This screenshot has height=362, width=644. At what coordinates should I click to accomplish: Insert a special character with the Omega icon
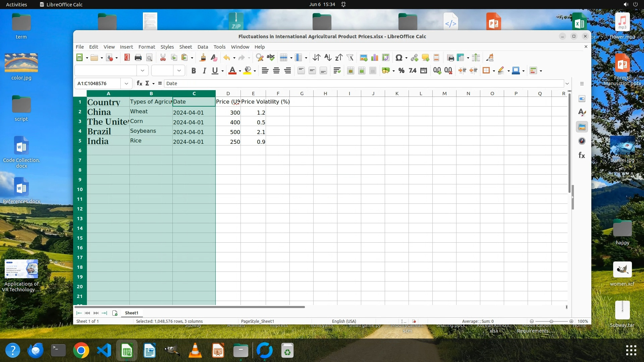[x=398, y=58]
